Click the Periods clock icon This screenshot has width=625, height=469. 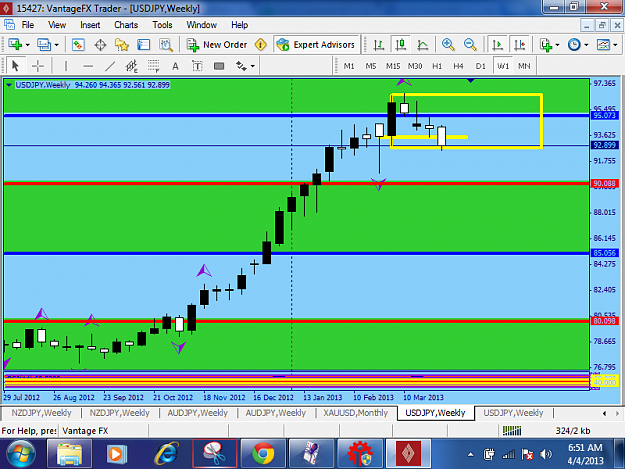pos(574,45)
